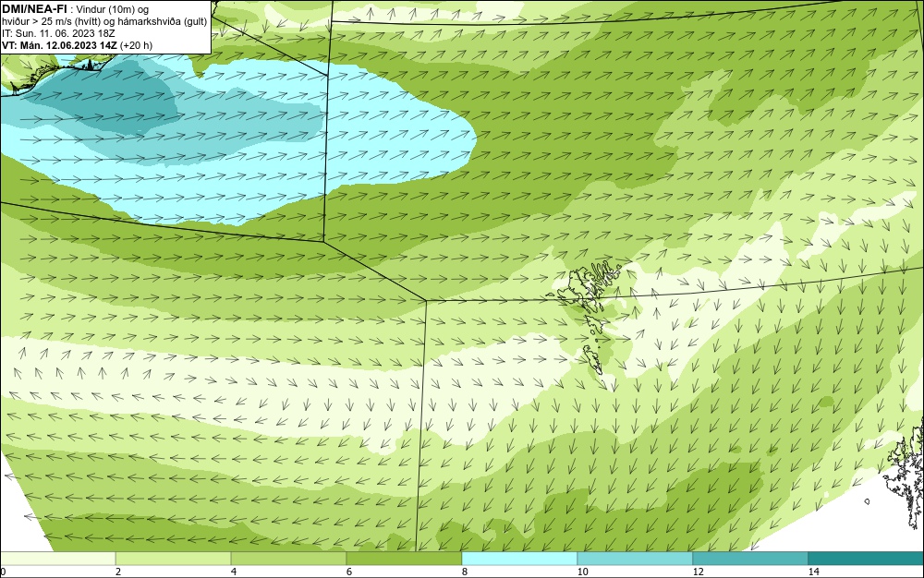The image size is (924, 578).
Task: Click the 'Vindur (10m) og' label
Action: coord(113,9)
